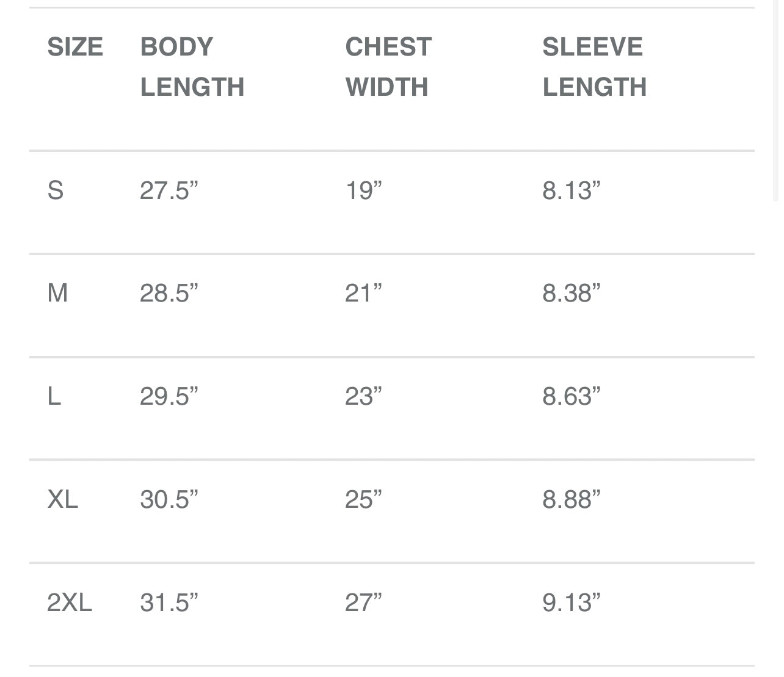Image resolution: width=784 pixels, height=677 pixels.
Task: Click the 28.5” body length cell
Action: tap(169, 293)
